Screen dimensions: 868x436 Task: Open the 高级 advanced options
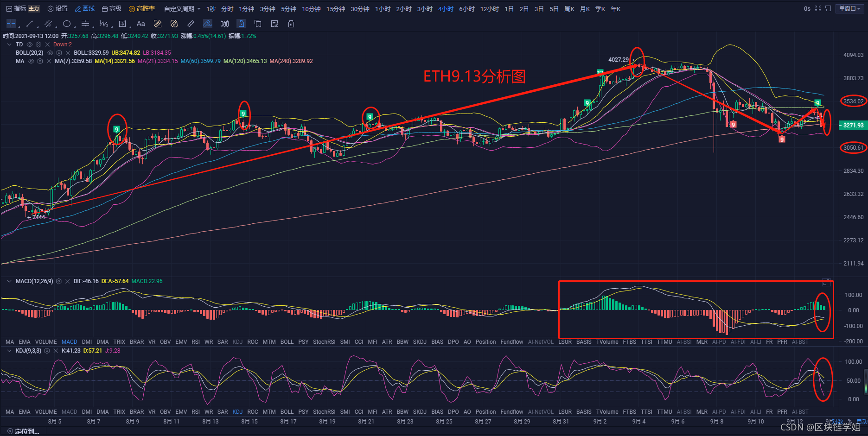(x=112, y=9)
